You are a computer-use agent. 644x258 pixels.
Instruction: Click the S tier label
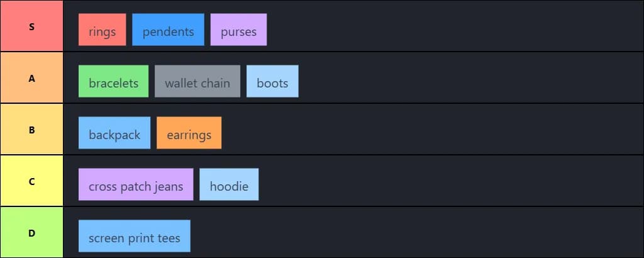tap(31, 26)
